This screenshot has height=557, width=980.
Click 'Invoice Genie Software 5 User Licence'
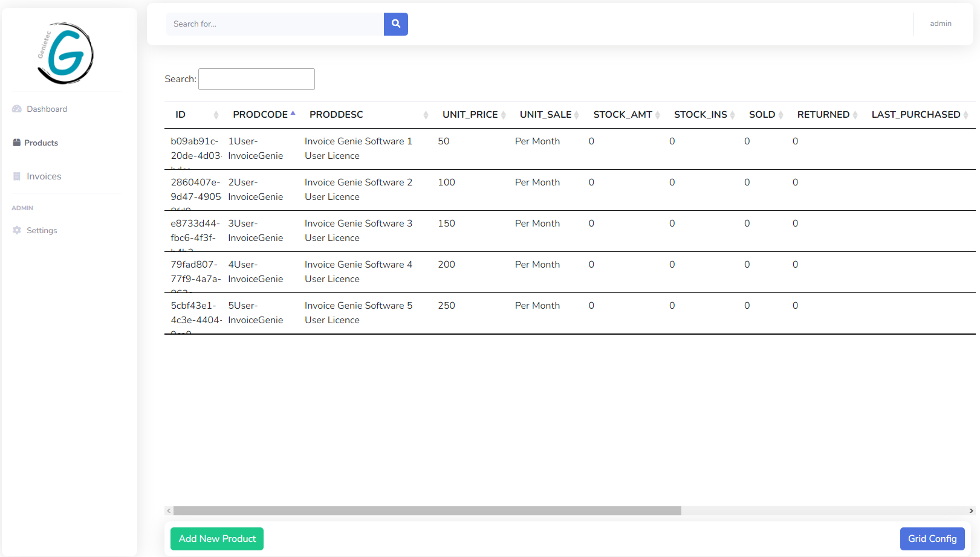pyautogui.click(x=359, y=313)
